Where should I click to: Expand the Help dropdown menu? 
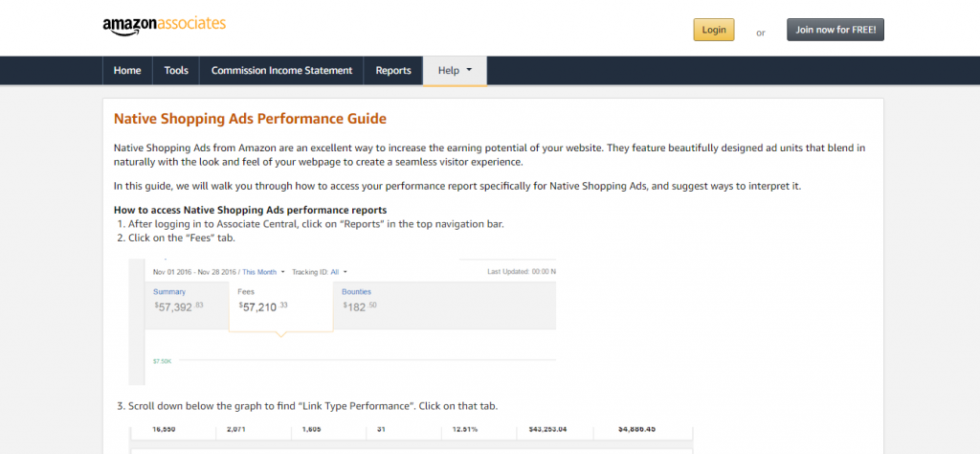(x=455, y=71)
